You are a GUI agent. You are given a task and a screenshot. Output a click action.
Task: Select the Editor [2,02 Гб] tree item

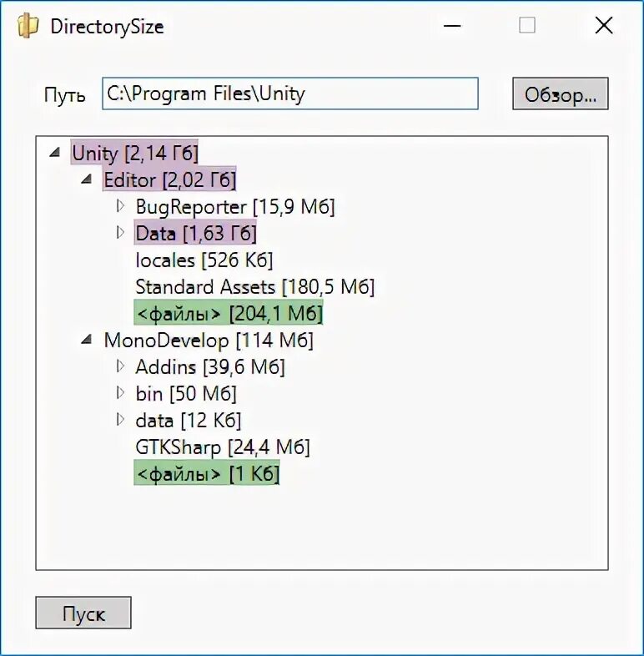tap(169, 179)
